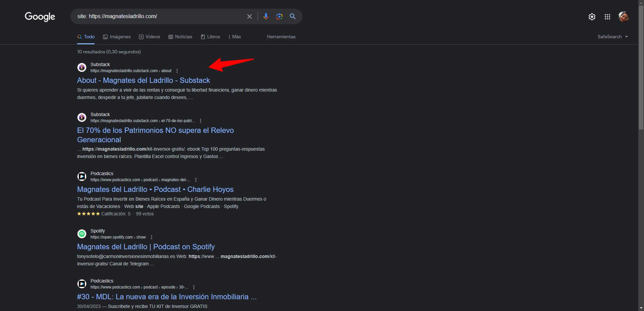Open more options for podcast magnates-del result
Image resolution: width=644 pixels, height=311 pixels.
(x=196, y=180)
